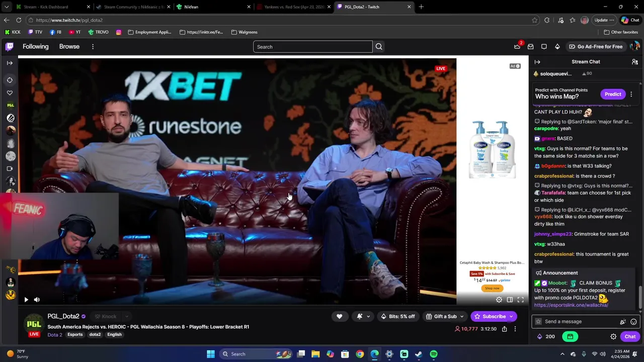
Task: Open emote picker smiley in chat
Action: (633, 322)
